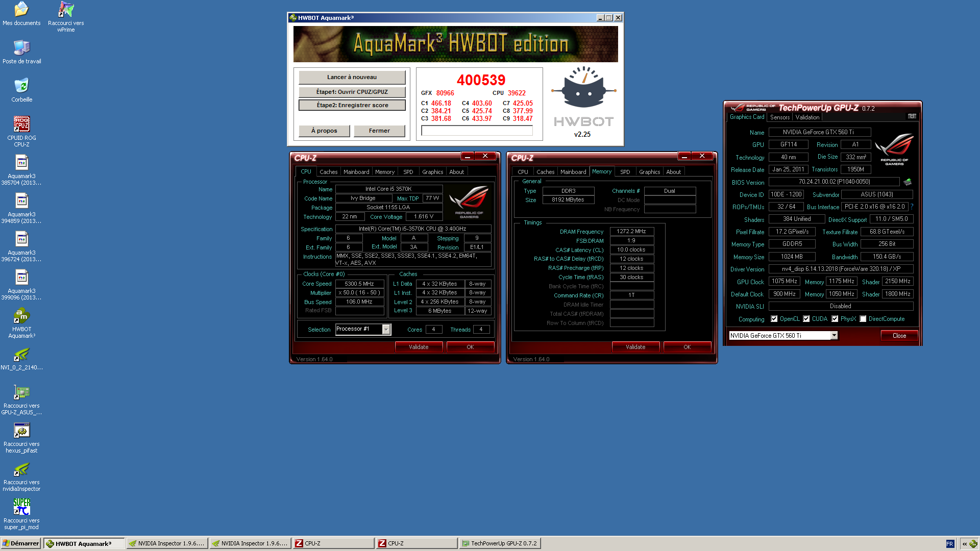Image resolution: width=980 pixels, height=551 pixels.
Task: Open the wPrime shortcut icon
Action: pyautogui.click(x=66, y=17)
